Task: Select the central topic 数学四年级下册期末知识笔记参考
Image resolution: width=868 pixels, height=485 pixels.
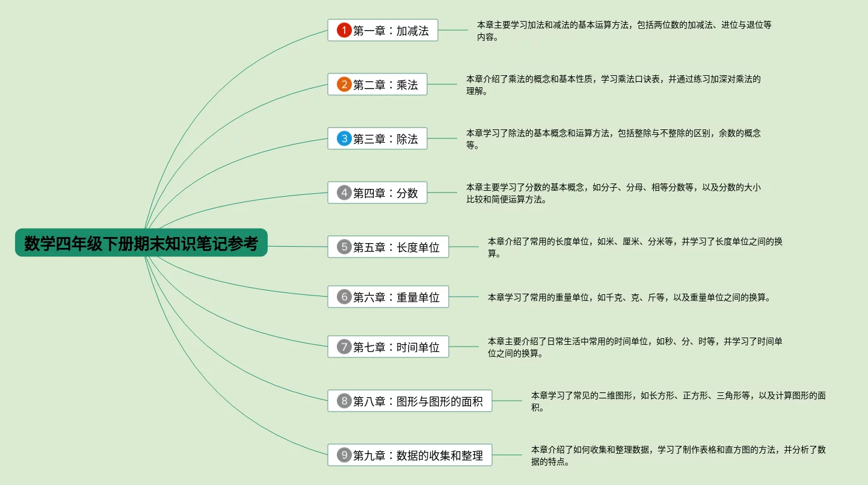Action: 141,243
